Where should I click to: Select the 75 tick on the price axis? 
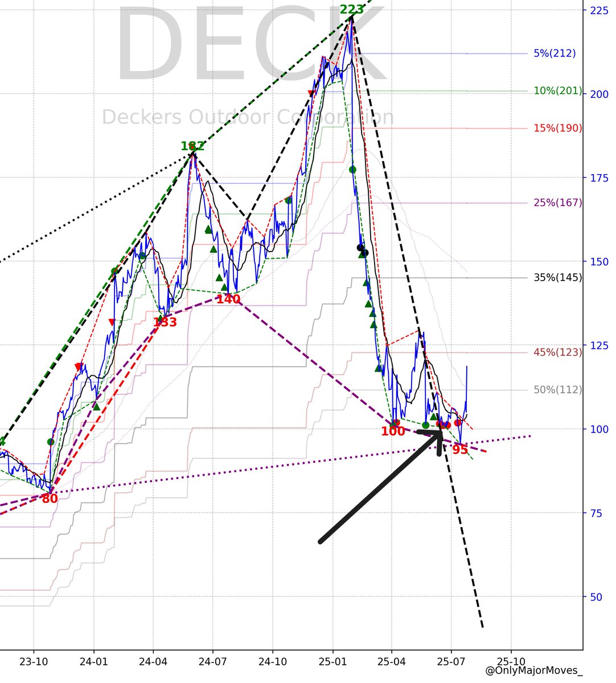coord(597,513)
